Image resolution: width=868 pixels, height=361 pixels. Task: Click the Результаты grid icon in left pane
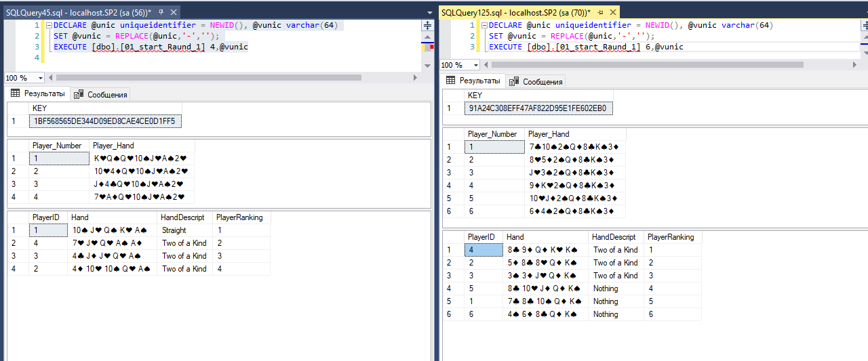pyautogui.click(x=16, y=93)
